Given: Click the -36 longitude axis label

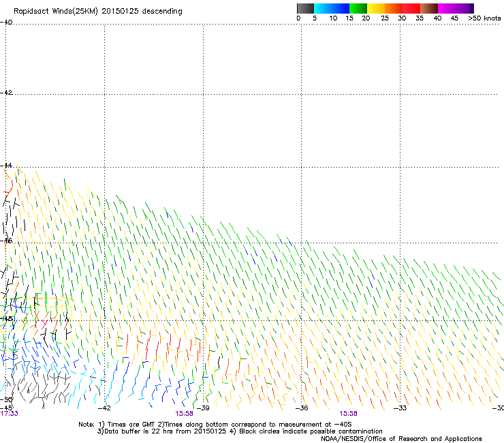Looking at the screenshot, I should (x=302, y=408).
